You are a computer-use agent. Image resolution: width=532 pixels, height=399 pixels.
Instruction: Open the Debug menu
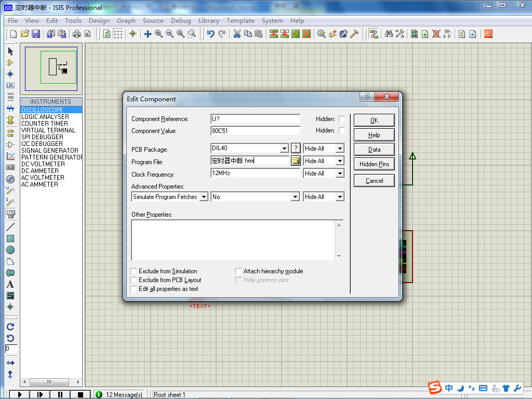pos(181,21)
